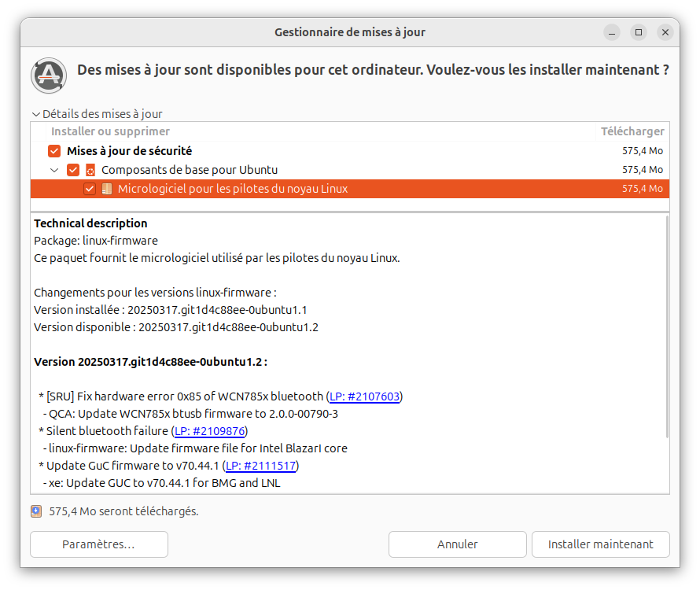Click Installer maintenant button
Image resolution: width=700 pixels, height=590 pixels.
click(x=600, y=544)
